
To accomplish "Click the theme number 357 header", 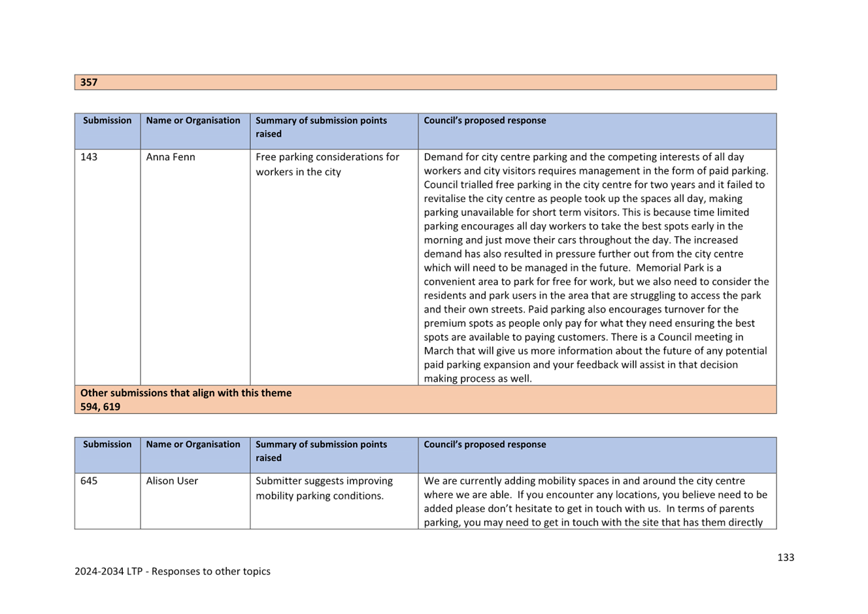I will (x=425, y=82).
